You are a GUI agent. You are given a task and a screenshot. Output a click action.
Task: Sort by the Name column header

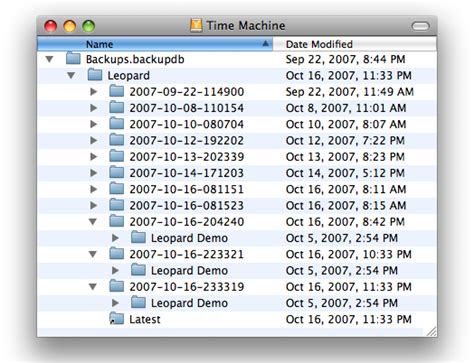pyautogui.click(x=155, y=44)
